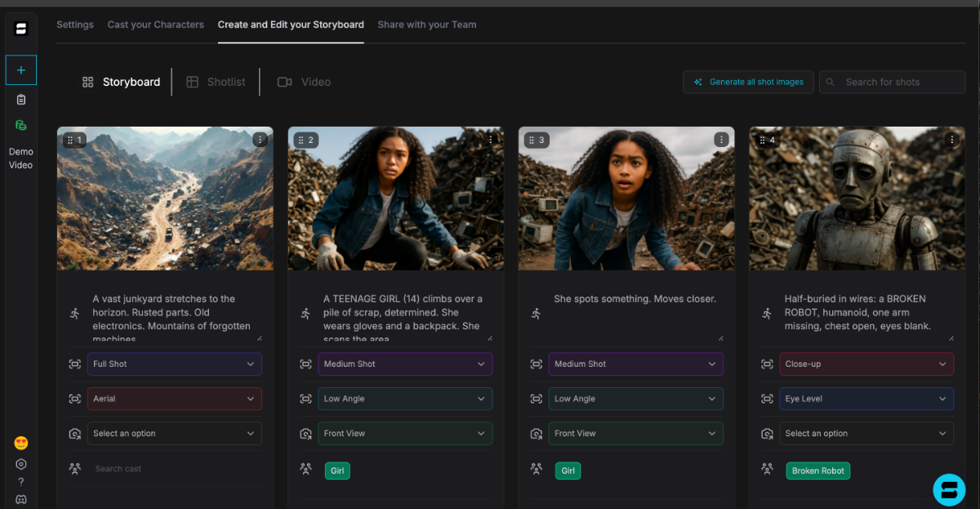Open the Discord icon at sidebar bottom

[21, 499]
